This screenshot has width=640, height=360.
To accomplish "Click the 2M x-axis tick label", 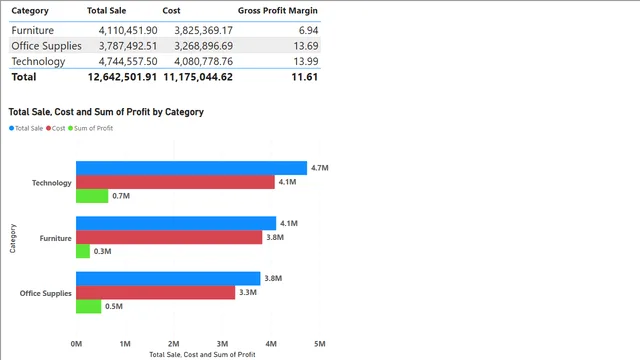I will tap(173, 344).
